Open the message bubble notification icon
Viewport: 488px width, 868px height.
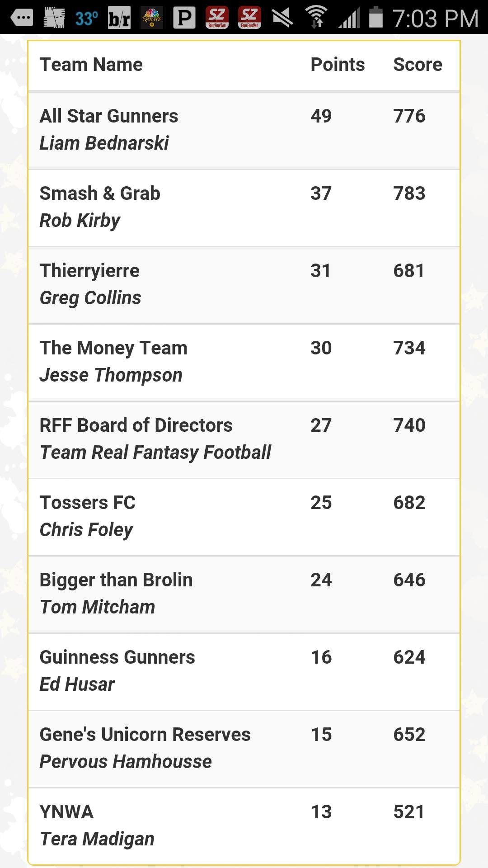(21, 18)
